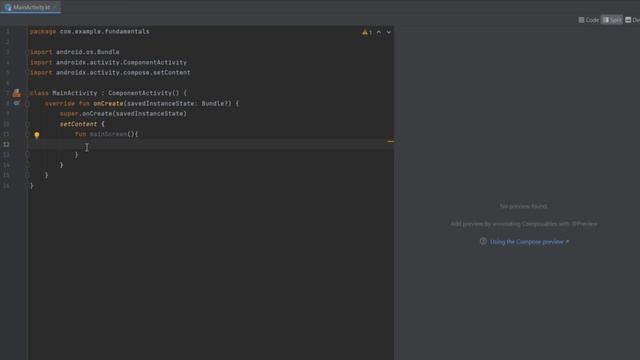Click 'MainActivity' class name in code
Screen dimensions: 640x360
[x=75, y=93]
